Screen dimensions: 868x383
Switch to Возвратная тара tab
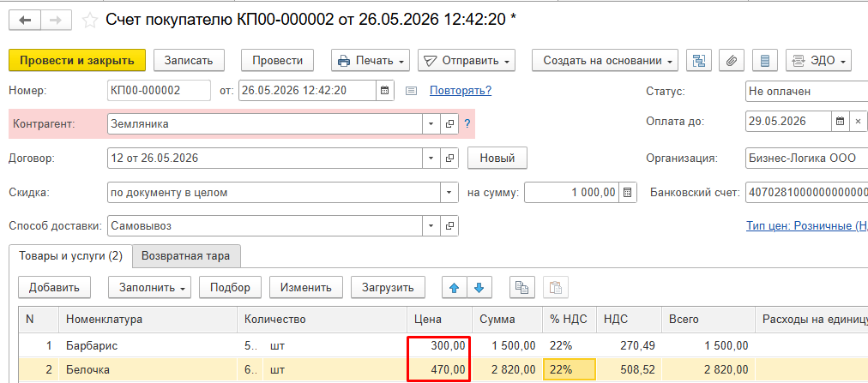coord(186,256)
